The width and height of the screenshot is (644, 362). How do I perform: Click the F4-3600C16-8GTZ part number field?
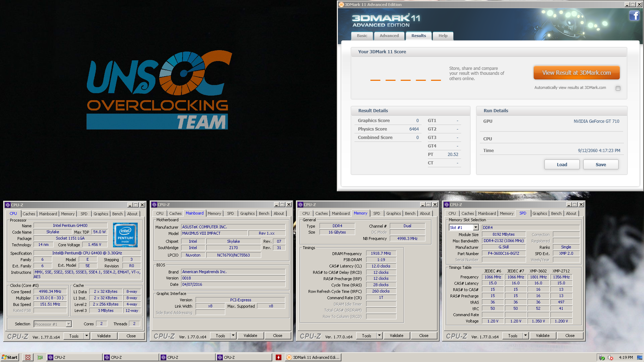point(503,253)
